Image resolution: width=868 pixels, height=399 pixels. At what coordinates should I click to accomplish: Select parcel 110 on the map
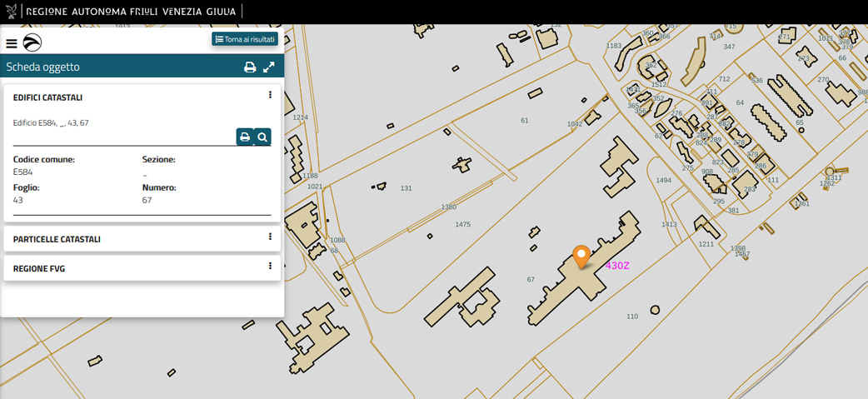coord(631,317)
